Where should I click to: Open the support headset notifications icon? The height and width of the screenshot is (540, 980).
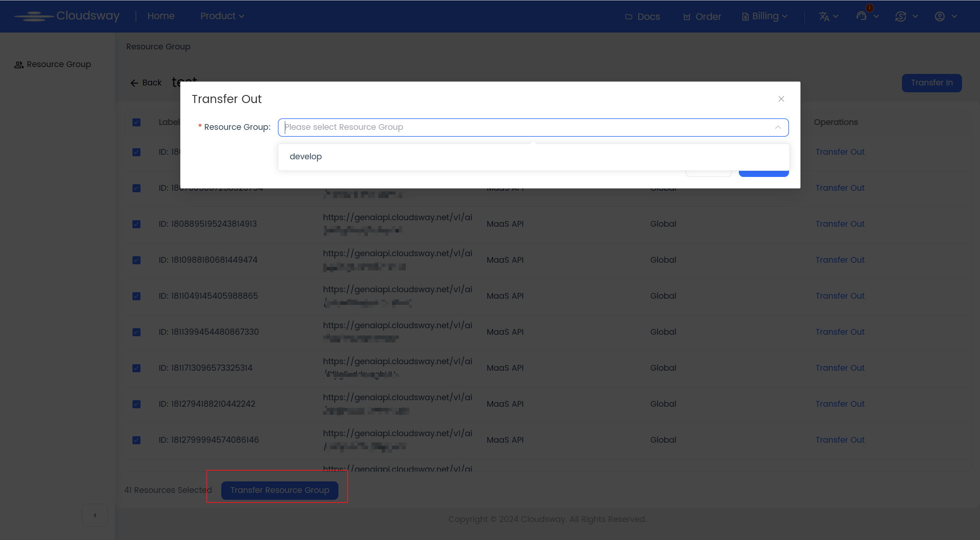pyautogui.click(x=861, y=16)
